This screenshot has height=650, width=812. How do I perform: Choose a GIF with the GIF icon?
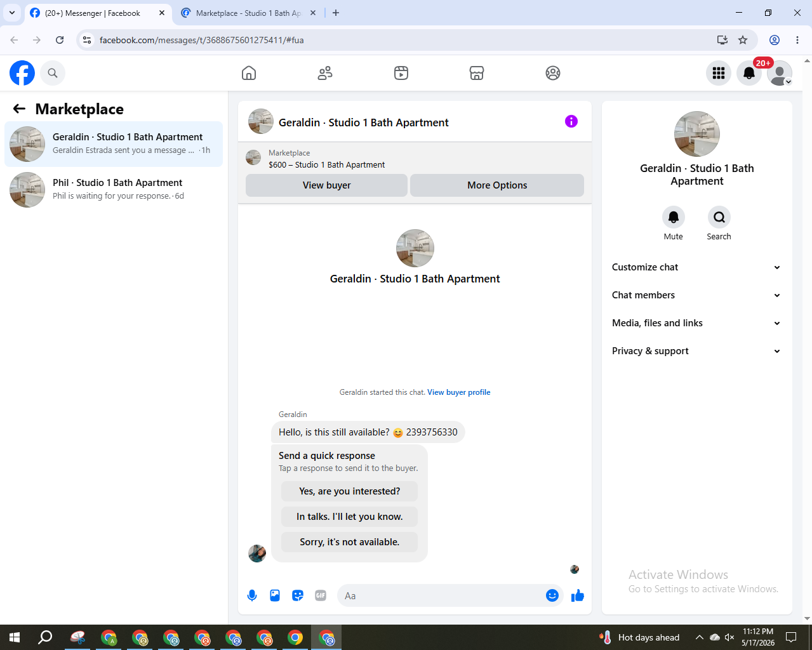click(x=321, y=595)
